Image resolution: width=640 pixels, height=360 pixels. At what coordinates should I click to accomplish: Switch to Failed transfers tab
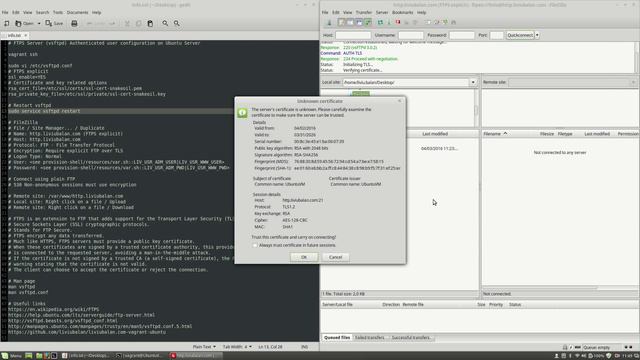click(x=370, y=338)
